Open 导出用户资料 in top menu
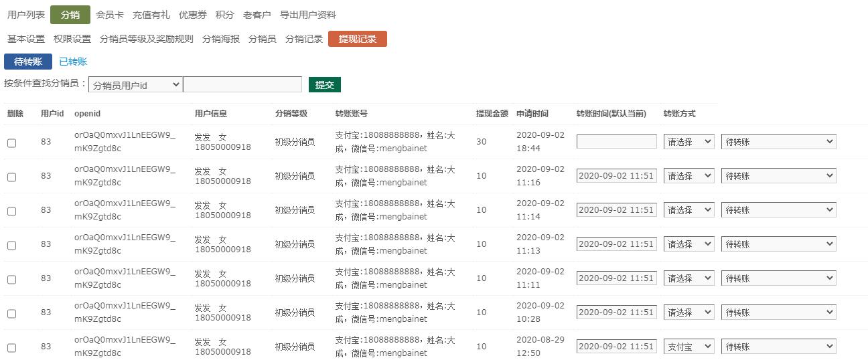 [308, 15]
